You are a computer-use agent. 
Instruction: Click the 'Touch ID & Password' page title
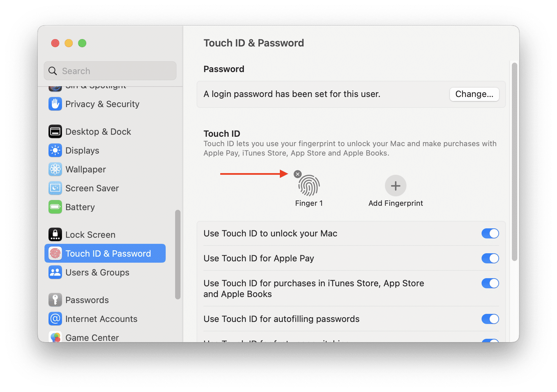[254, 43]
